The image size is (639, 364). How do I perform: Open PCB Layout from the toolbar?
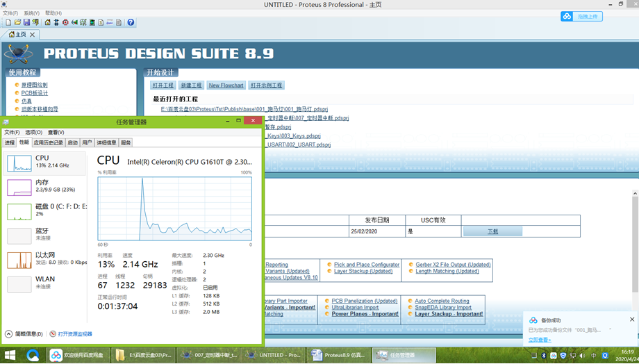[65, 22]
